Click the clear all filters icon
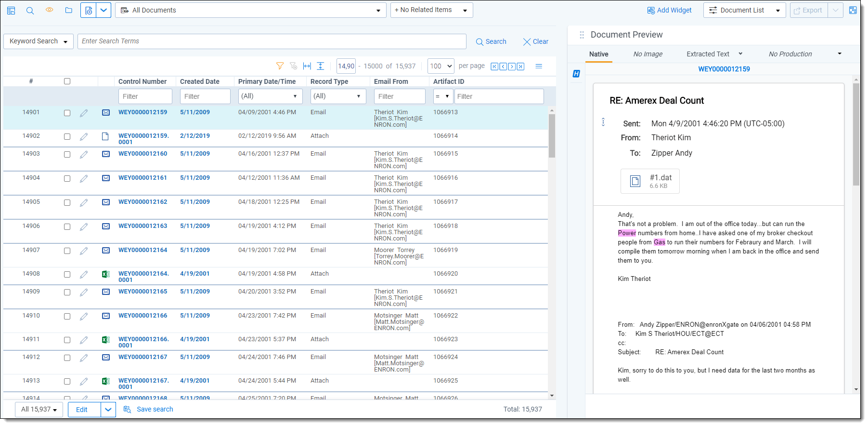The image size is (868, 426). (293, 66)
